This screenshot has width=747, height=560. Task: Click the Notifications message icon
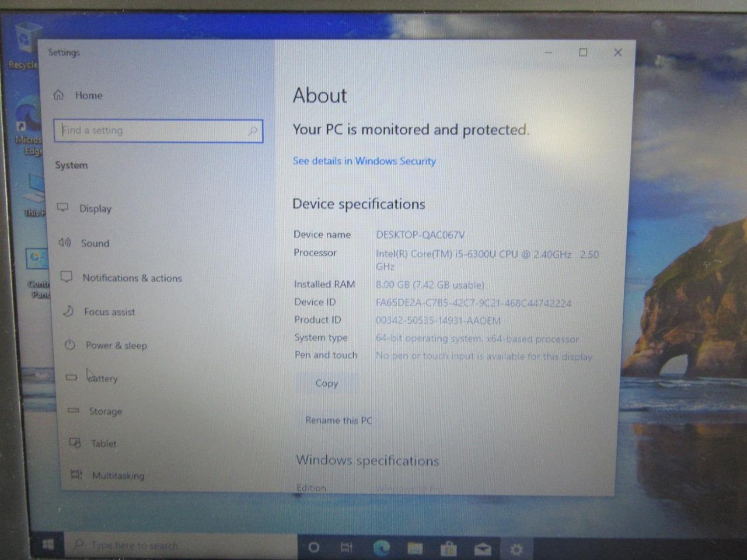pos(67,276)
